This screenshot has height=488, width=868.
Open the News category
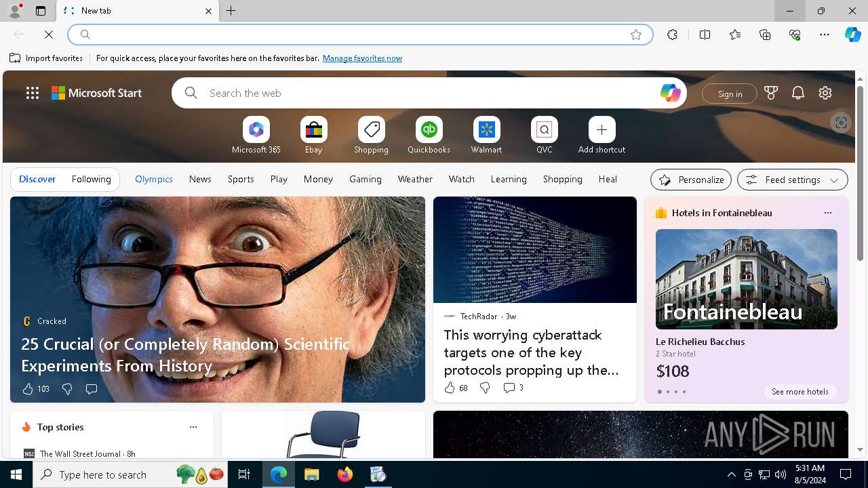[200, 179]
